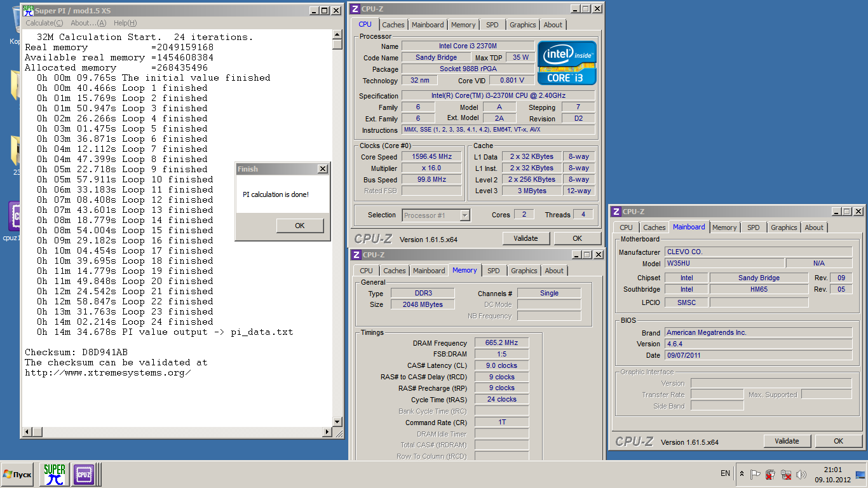Click Validate in the CPU-tab CPU-Z window
The image size is (868, 488).
526,238
